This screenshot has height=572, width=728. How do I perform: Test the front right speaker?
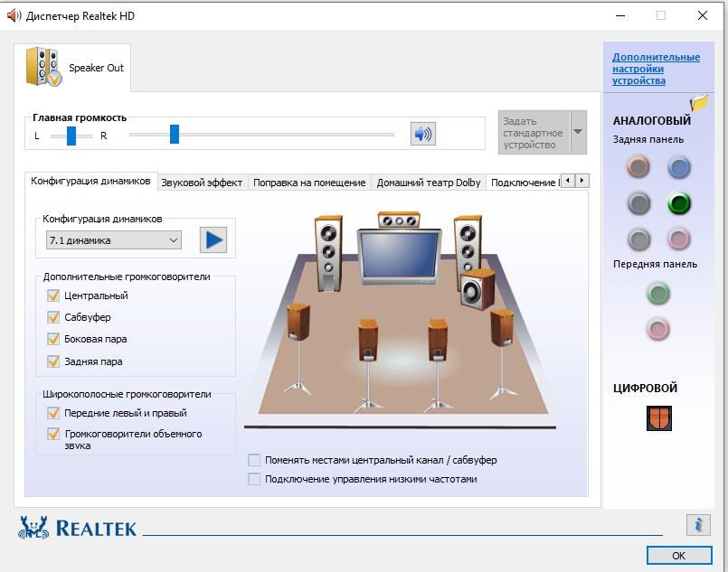click(467, 244)
